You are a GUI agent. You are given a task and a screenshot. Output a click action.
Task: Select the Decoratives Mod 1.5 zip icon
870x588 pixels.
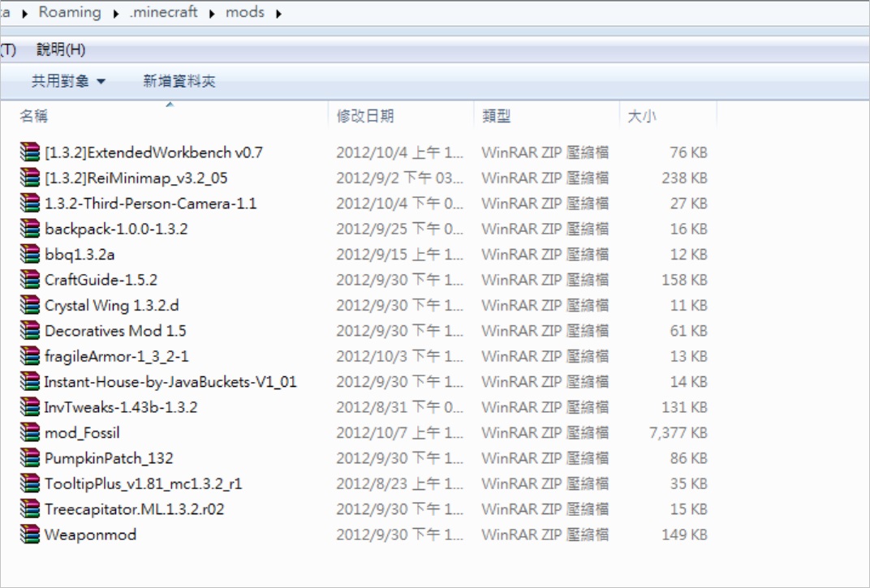pyautogui.click(x=30, y=331)
